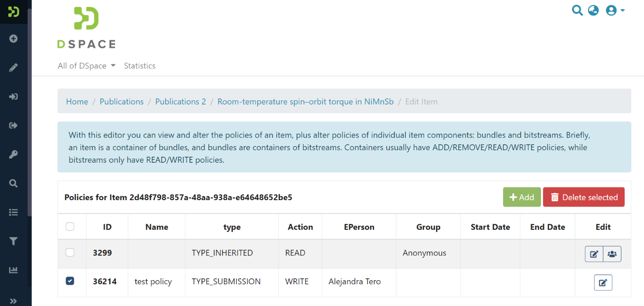Open the Statistics menu item
The width and height of the screenshot is (644, 306).
click(x=140, y=66)
